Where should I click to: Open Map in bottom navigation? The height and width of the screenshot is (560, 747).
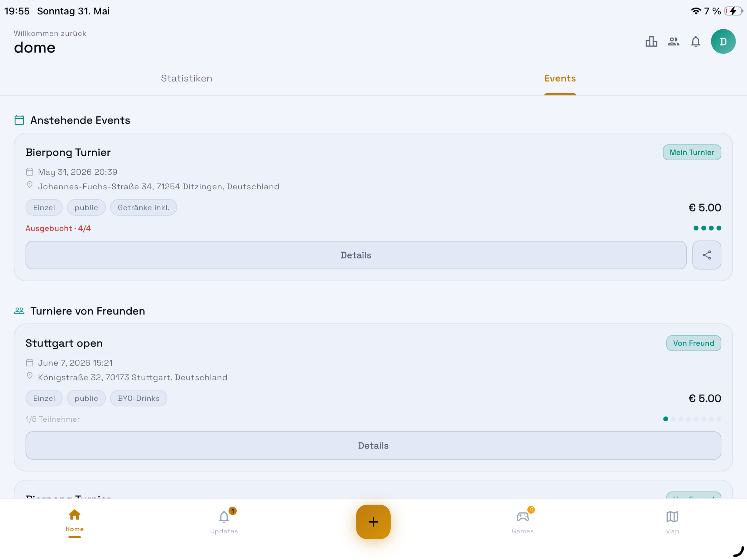pyautogui.click(x=672, y=522)
